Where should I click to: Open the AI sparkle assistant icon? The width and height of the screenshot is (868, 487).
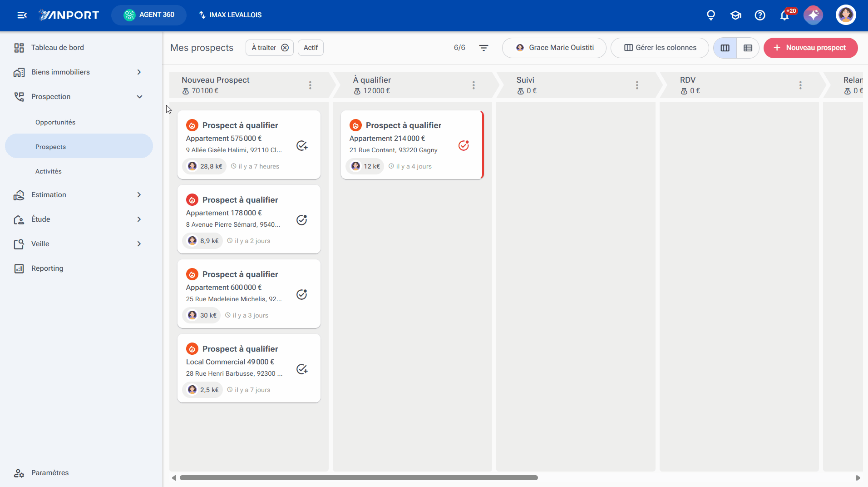click(813, 15)
